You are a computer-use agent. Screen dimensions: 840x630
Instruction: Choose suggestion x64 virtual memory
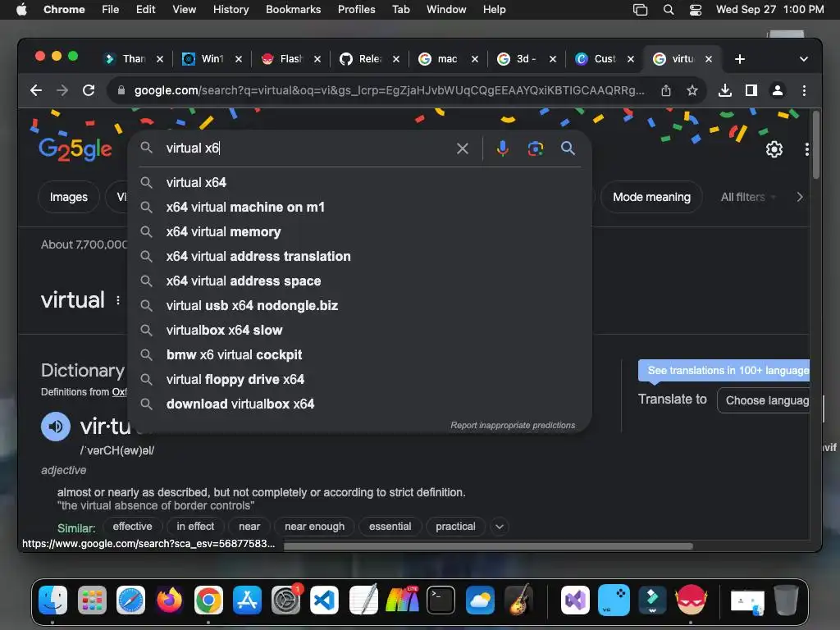point(359,232)
